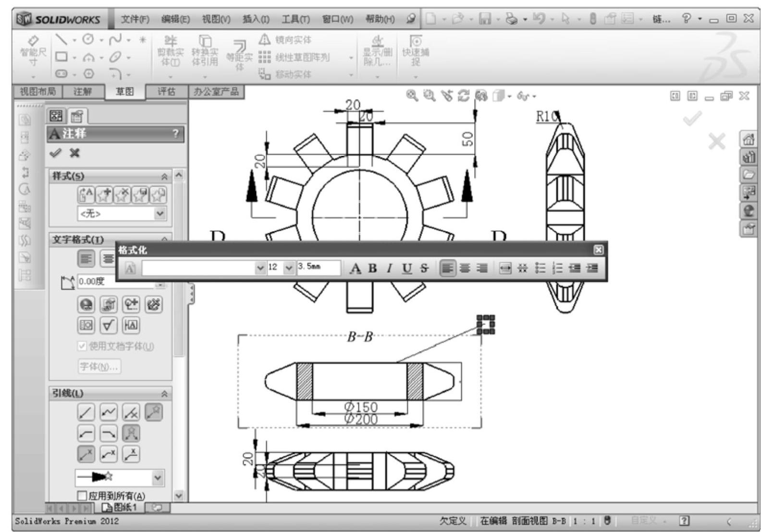The height and width of the screenshot is (532, 761).
Task: Click Move Entities (移动实体)
Action: point(285,74)
